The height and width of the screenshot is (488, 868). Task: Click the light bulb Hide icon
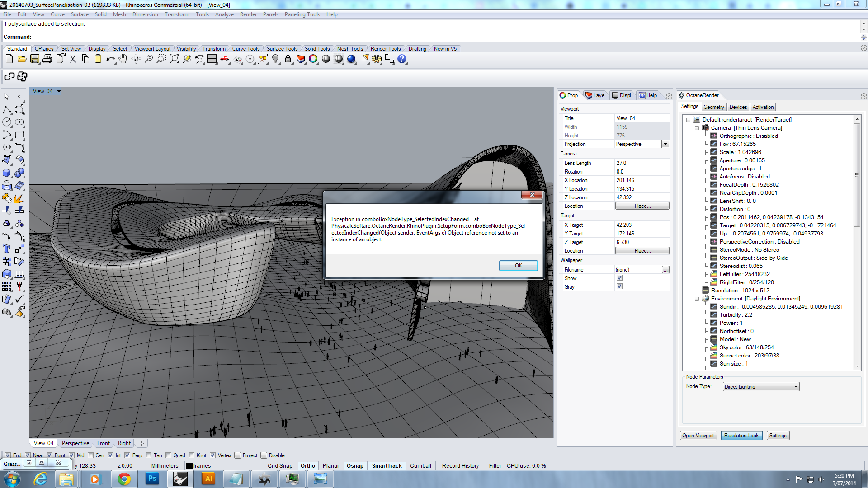tap(275, 59)
